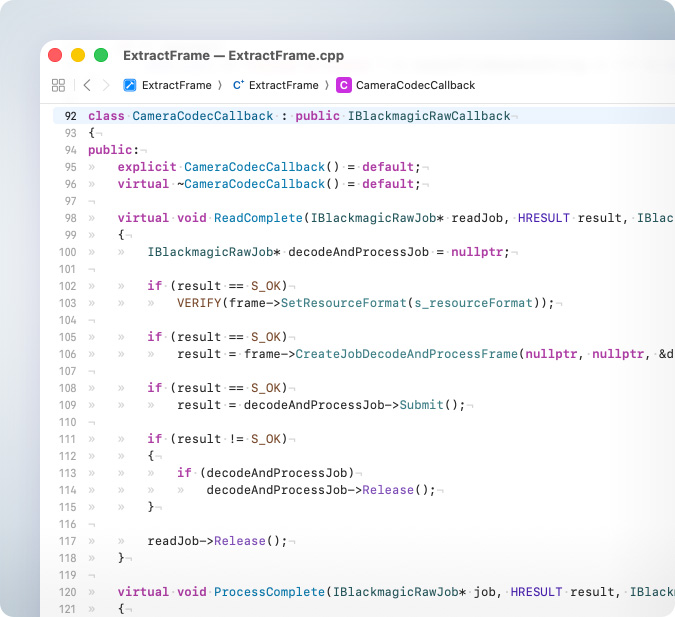Open ExtractFrame project breadcrumb item
Image resolution: width=675 pixels, height=617 pixels.
point(176,85)
